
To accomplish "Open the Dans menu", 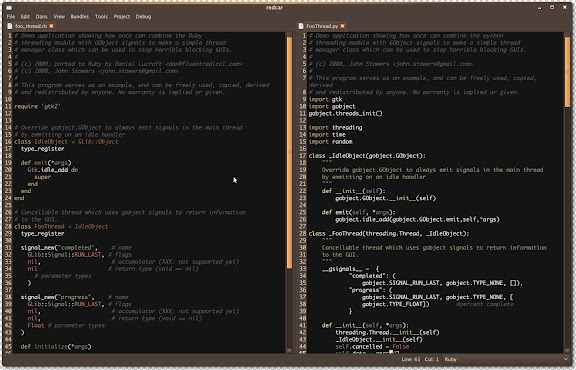I will click(x=42, y=17).
